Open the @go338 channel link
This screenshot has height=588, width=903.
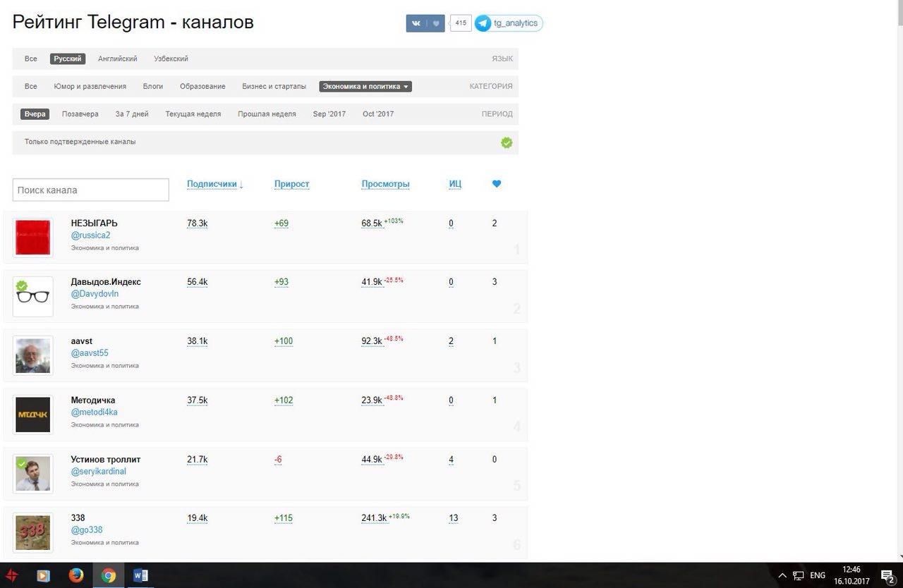[87, 529]
